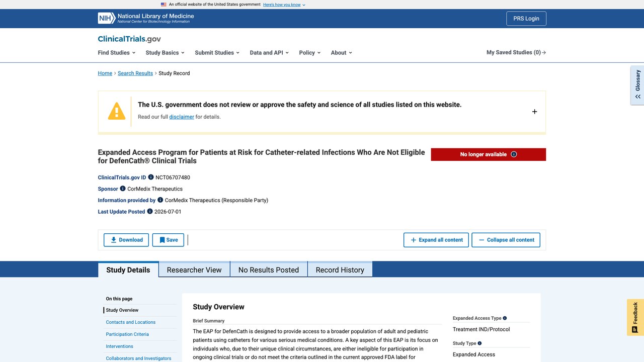644x362 pixels.
Task: Jump to Contacts and Locations section
Action: point(131,322)
